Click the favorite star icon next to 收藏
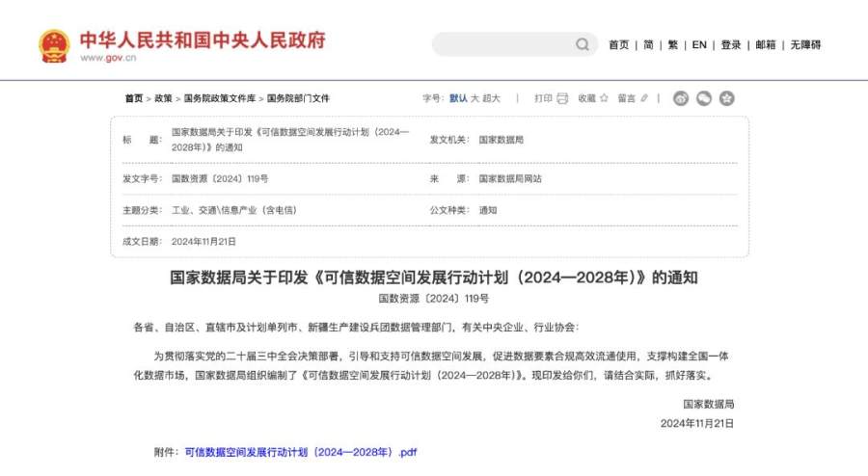868x476 pixels. 604,98
